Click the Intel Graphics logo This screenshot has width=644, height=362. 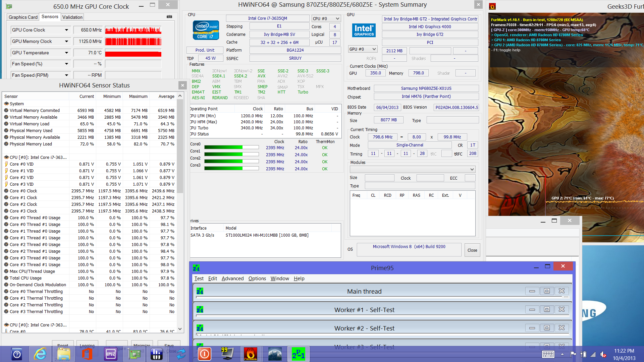point(364,30)
